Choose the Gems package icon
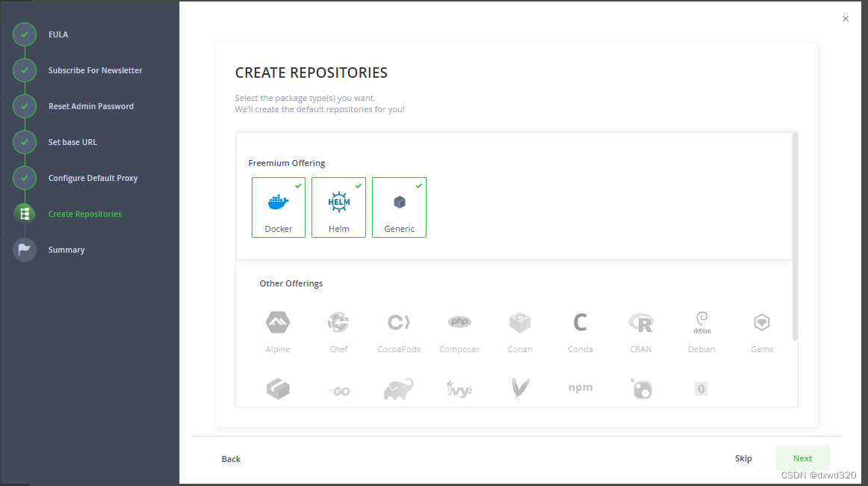The height and width of the screenshot is (486, 868). pyautogui.click(x=762, y=322)
